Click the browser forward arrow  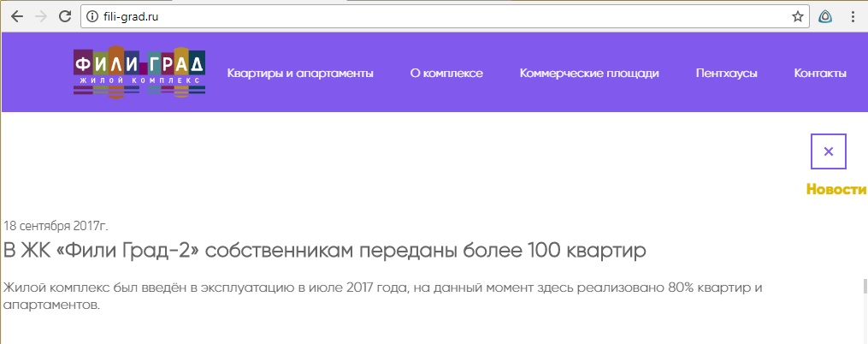click(x=41, y=16)
